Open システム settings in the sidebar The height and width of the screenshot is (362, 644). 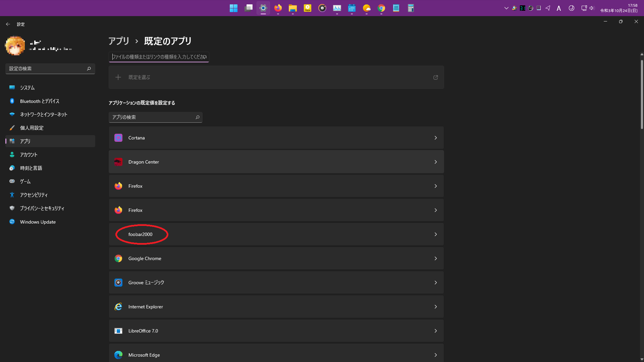[27, 87]
